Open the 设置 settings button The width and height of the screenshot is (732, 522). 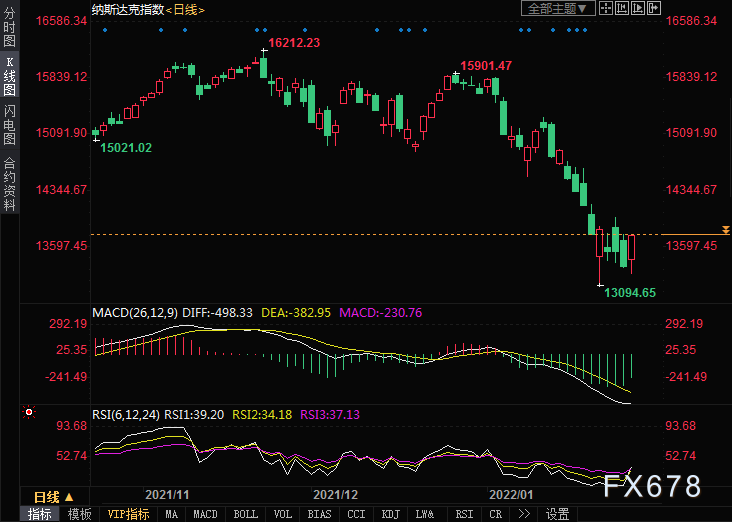coord(557,514)
